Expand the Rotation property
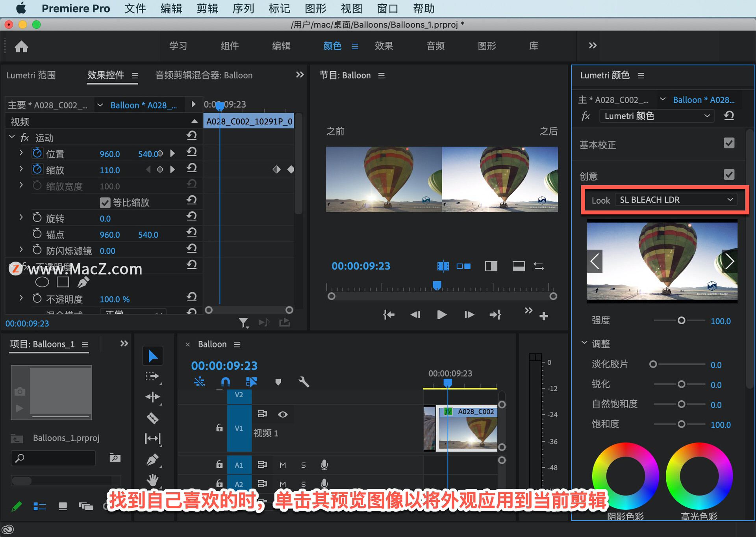 (21, 217)
